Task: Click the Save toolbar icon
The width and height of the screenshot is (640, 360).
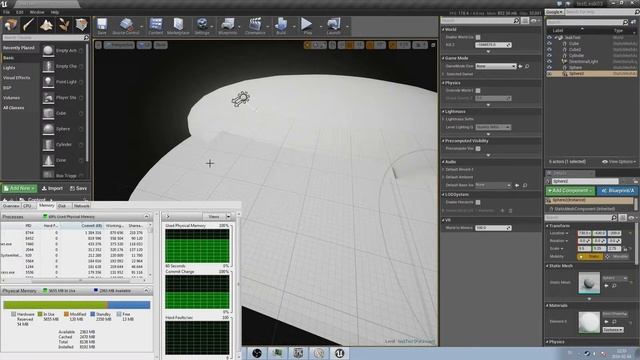Action: 102,26
